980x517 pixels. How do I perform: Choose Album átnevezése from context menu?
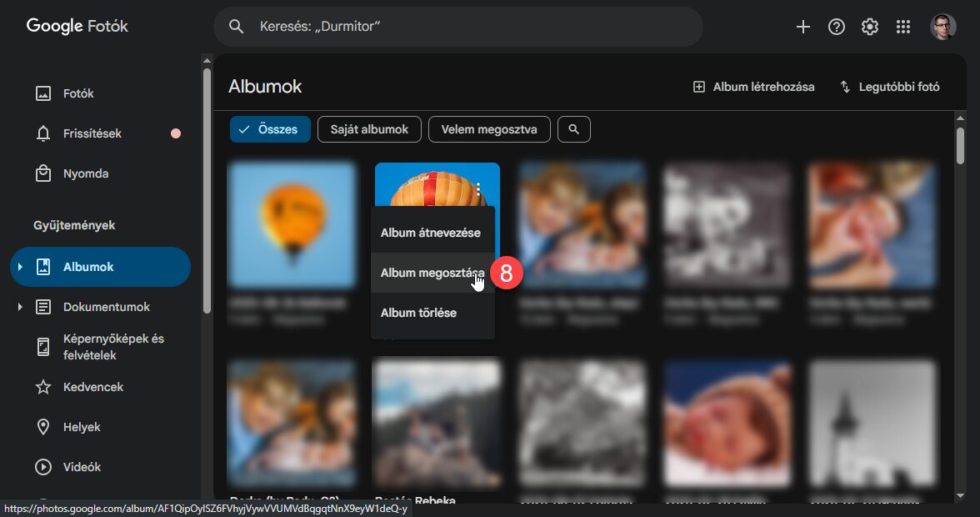pyautogui.click(x=430, y=233)
